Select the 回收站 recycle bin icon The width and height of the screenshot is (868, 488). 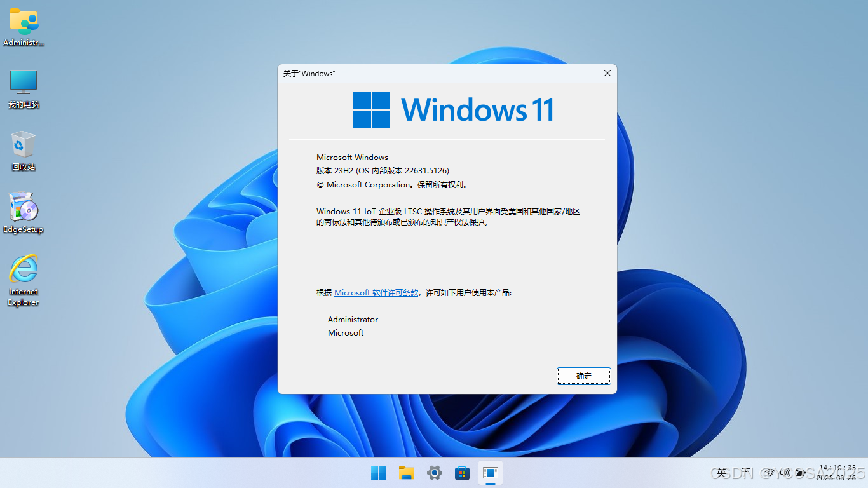tap(24, 151)
